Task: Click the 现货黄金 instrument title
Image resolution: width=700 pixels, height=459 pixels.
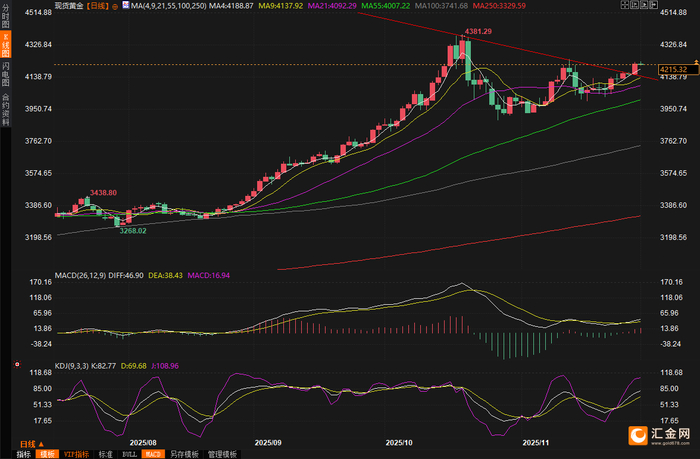Action: [x=69, y=6]
